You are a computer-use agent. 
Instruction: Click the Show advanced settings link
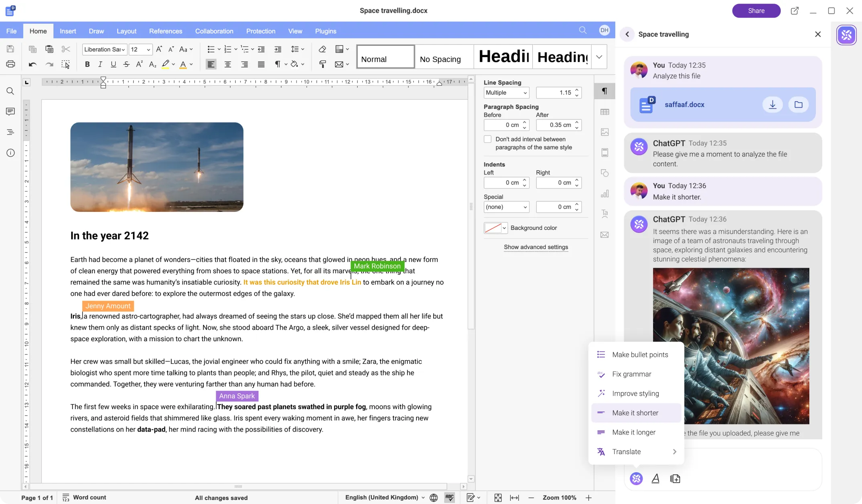coord(536,247)
